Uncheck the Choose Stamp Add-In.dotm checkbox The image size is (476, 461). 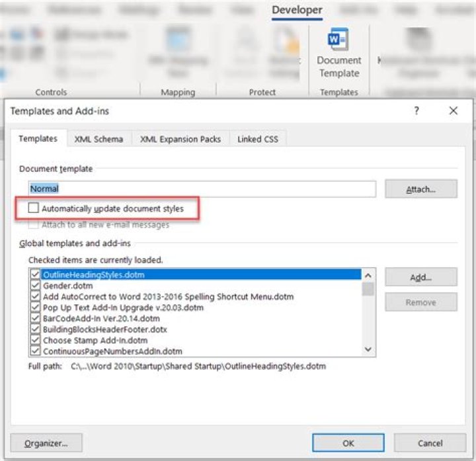coord(36,340)
